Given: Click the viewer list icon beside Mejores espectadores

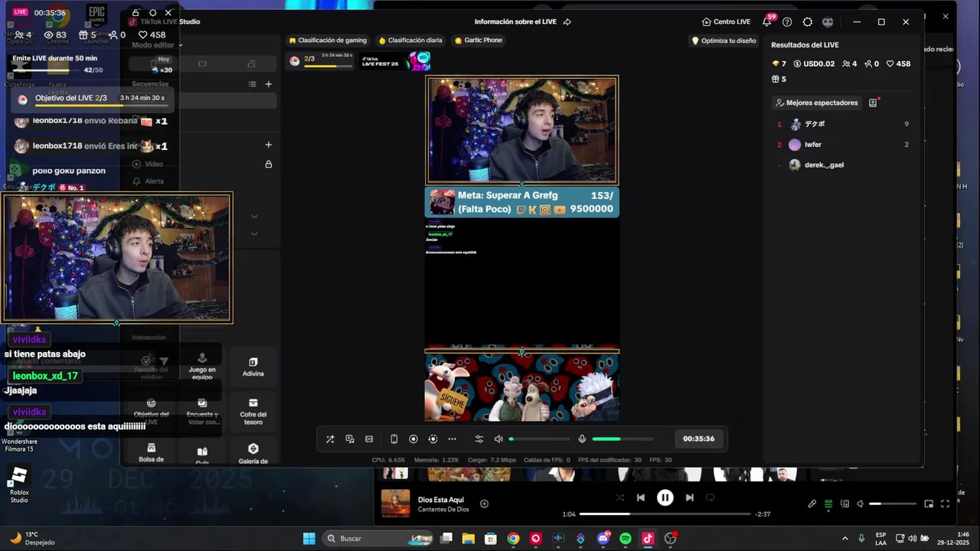Looking at the screenshot, I should click(873, 103).
